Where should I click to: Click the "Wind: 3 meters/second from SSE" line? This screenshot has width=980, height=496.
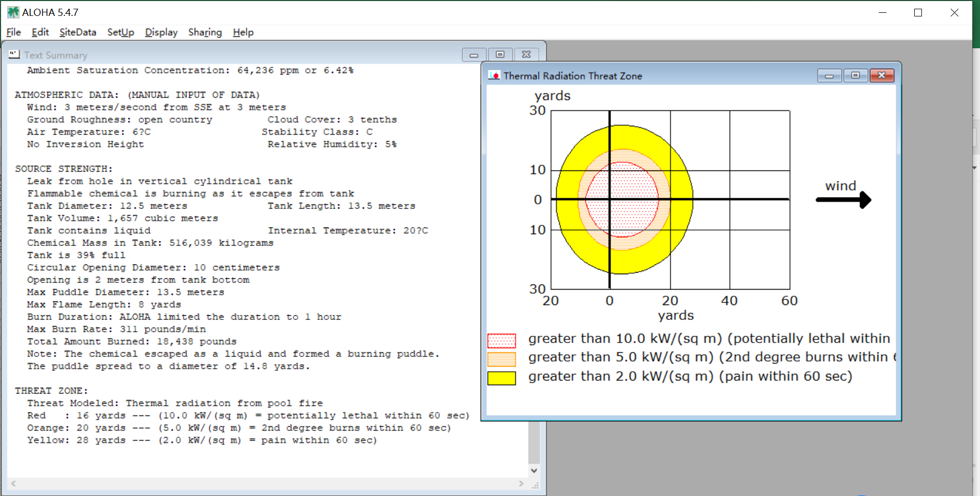[x=157, y=107]
